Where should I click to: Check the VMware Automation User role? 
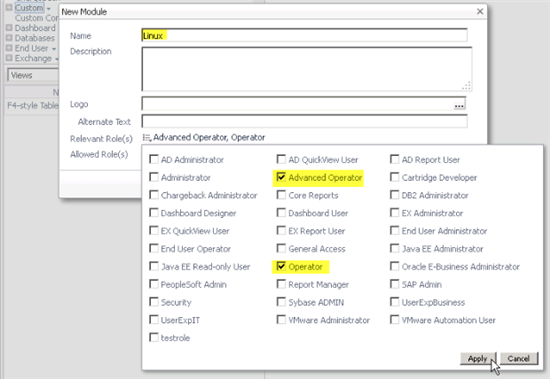pyautogui.click(x=394, y=320)
